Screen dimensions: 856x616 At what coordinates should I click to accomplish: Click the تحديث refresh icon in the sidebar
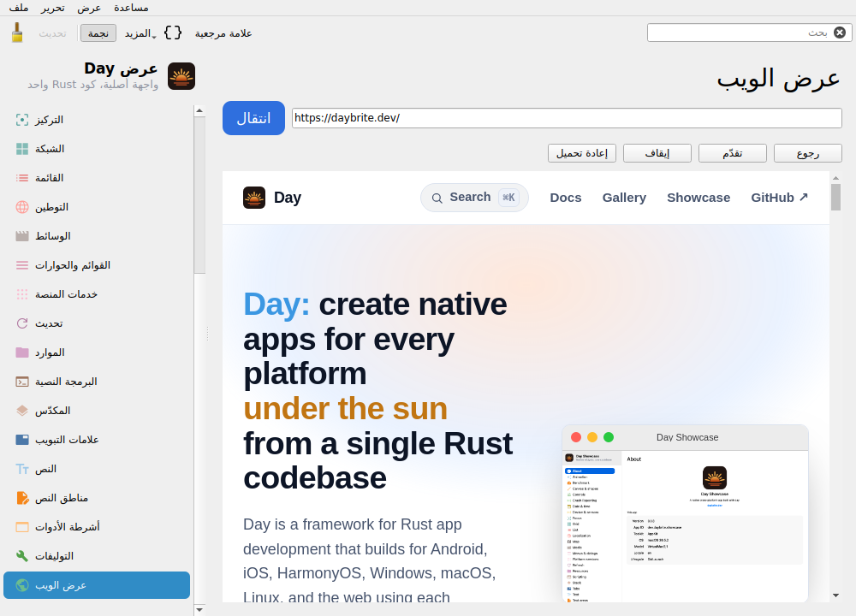click(22, 323)
